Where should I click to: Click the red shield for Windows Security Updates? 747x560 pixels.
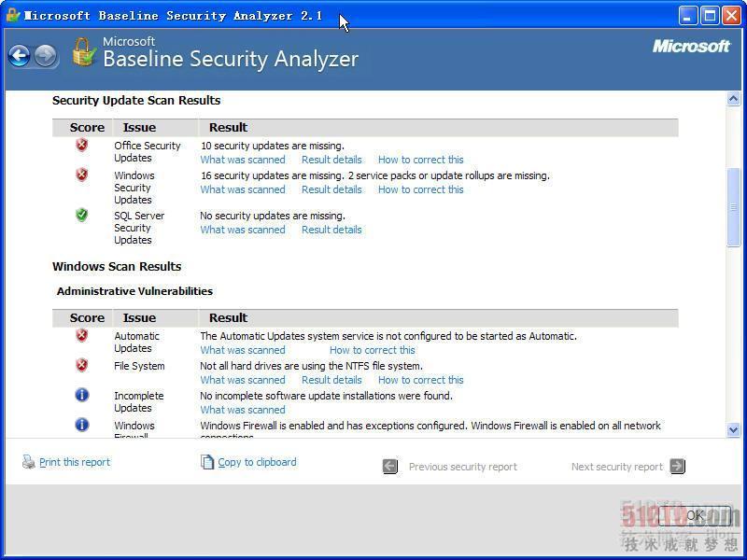(x=82, y=175)
